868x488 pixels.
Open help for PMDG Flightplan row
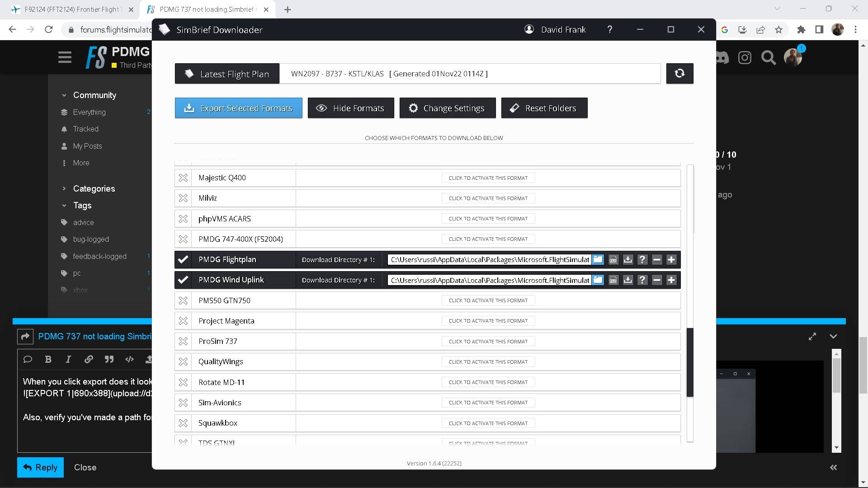(x=642, y=259)
